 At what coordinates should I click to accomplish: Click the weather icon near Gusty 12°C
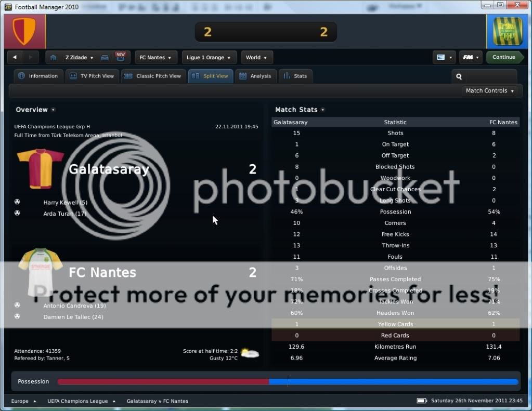point(250,353)
